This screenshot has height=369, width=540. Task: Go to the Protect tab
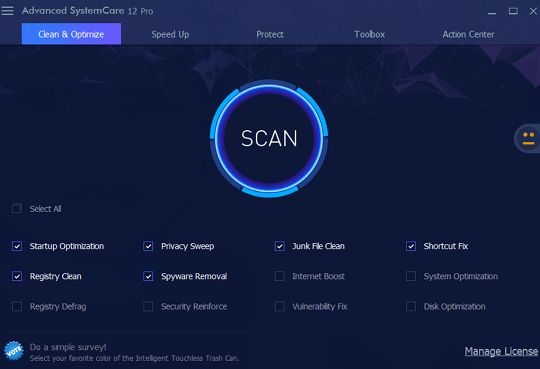[x=270, y=34]
